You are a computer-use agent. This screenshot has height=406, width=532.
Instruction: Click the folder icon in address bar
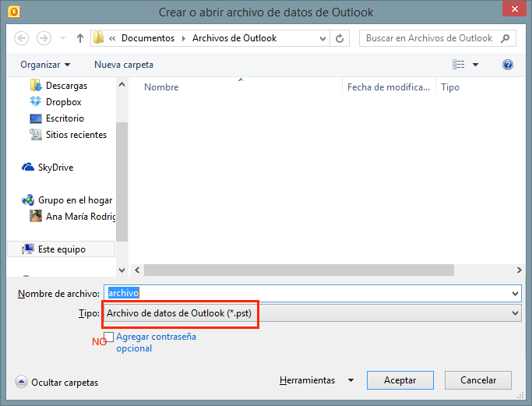point(98,37)
